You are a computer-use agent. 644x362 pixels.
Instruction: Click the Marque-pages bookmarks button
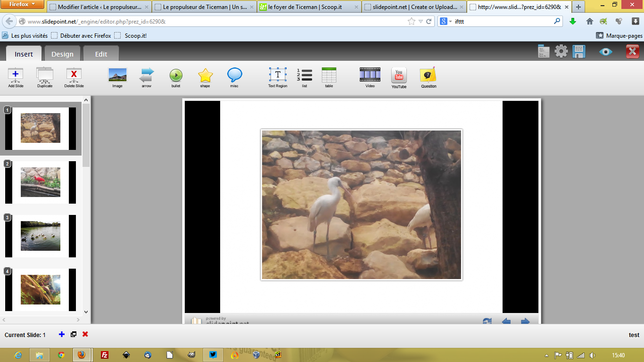pos(619,36)
